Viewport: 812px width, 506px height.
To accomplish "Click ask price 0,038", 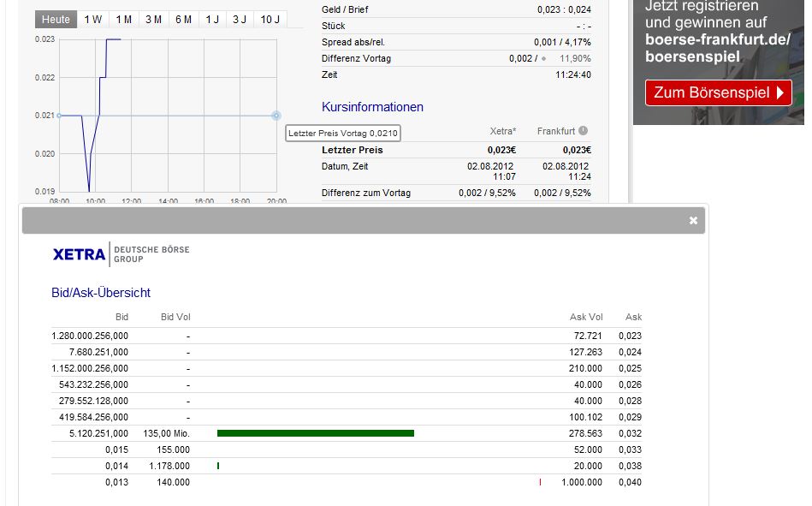I will (x=631, y=466).
